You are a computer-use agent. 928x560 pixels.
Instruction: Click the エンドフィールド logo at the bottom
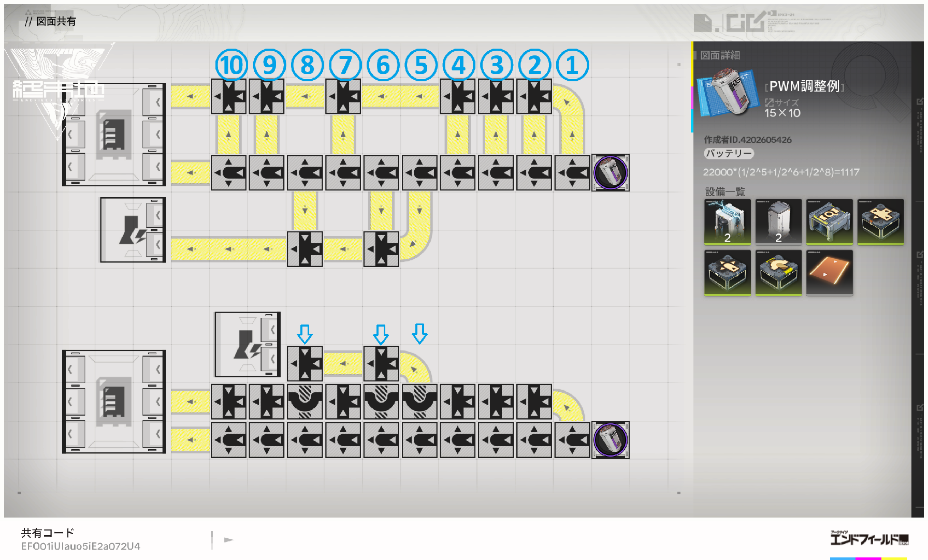pos(869,538)
